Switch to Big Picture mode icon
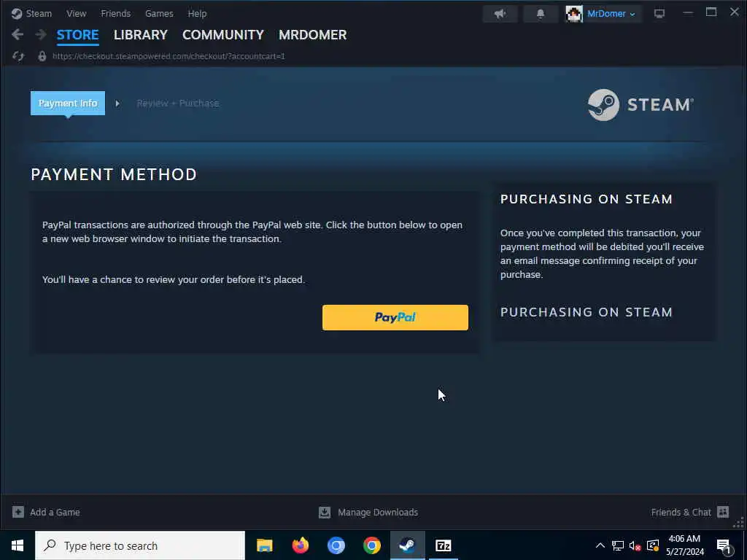Screen dimensions: 747x560 point(659,14)
